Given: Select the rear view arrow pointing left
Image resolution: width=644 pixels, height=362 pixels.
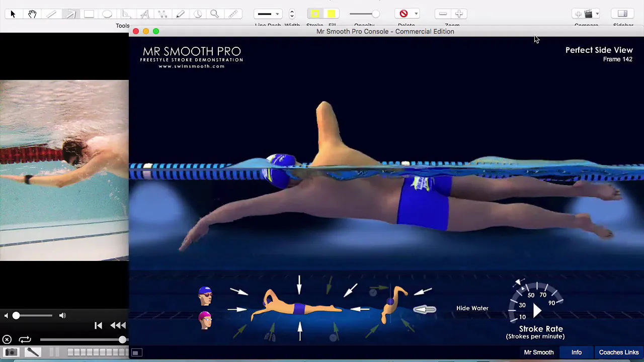Looking at the screenshot, I should coord(359,309).
